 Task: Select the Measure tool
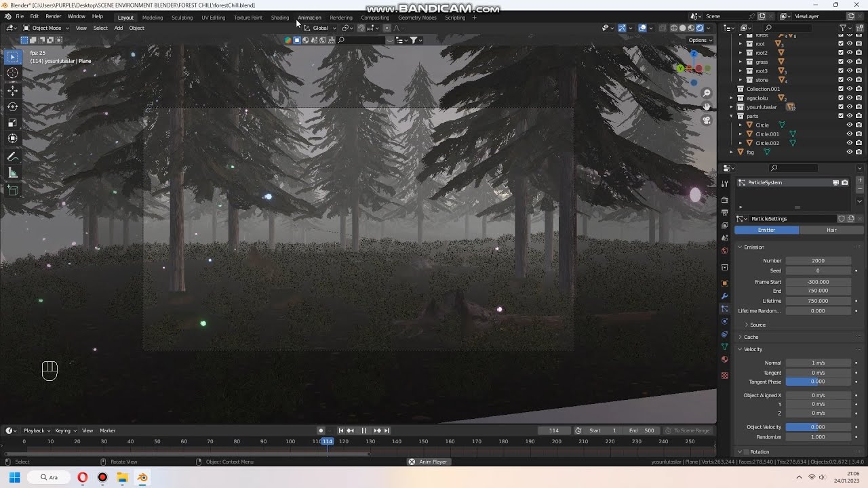coord(13,173)
